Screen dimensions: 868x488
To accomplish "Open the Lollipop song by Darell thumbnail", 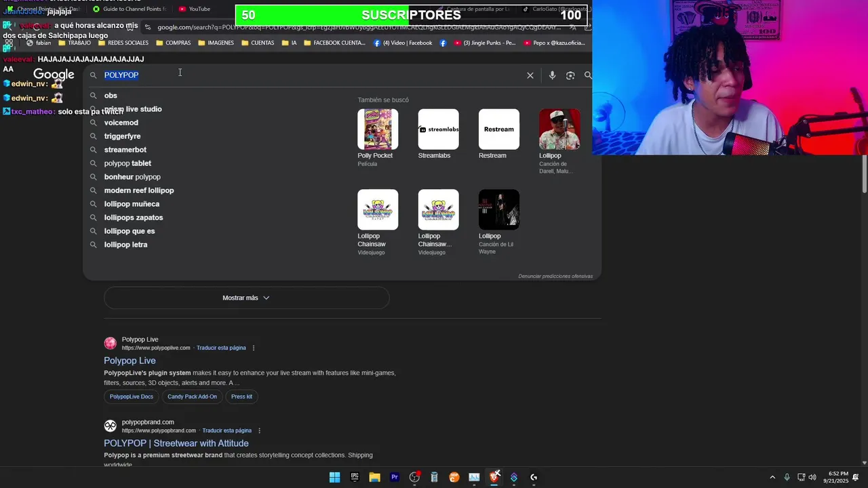I will [x=559, y=129].
